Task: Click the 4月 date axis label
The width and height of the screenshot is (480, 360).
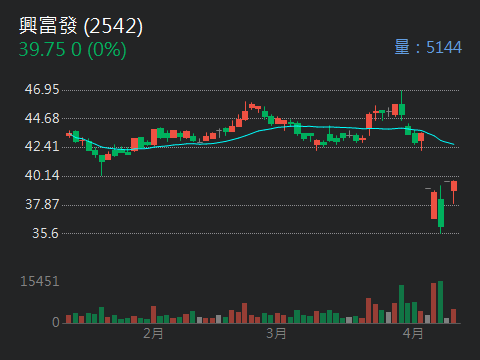Action: (413, 333)
